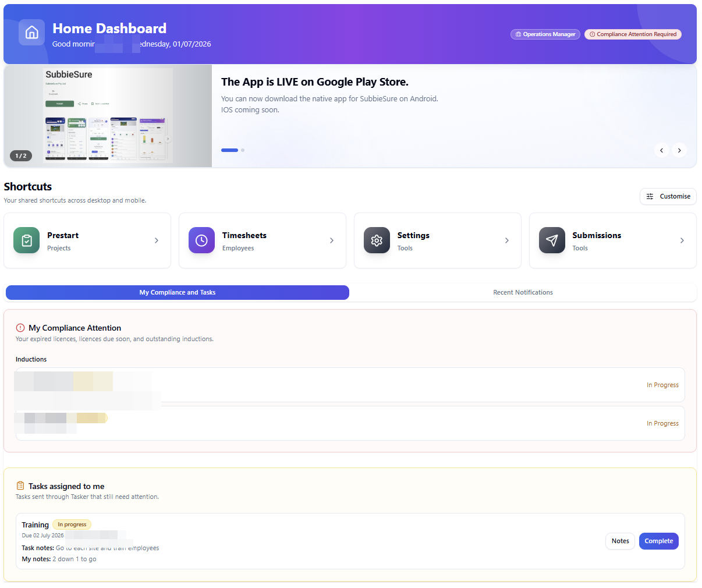Open the Timesheets clock icon
This screenshot has height=588, width=702.
coord(201,240)
